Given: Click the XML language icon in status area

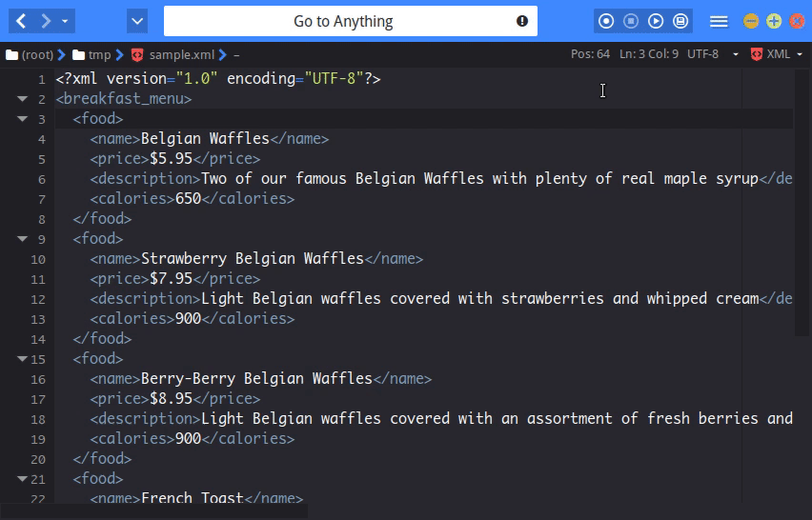Looking at the screenshot, I should pyautogui.click(x=757, y=54).
